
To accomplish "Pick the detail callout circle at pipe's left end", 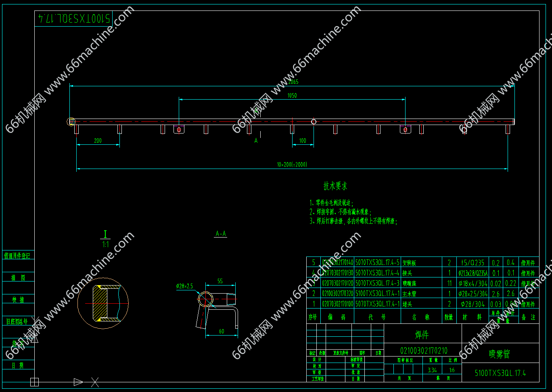I will click(71, 121).
